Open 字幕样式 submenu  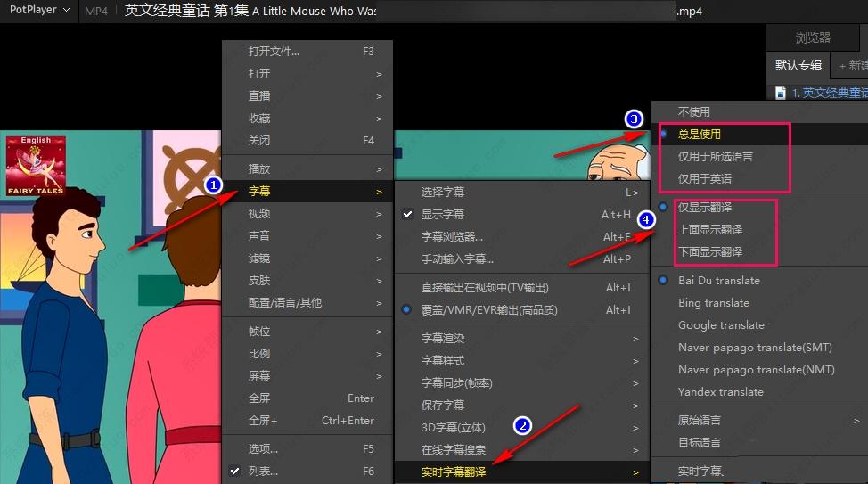[522, 360]
